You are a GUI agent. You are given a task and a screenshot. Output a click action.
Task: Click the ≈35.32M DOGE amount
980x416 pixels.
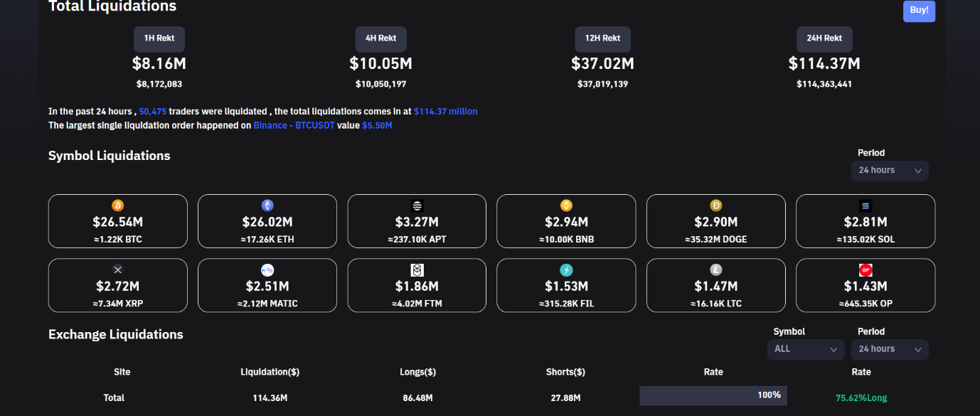pos(716,240)
